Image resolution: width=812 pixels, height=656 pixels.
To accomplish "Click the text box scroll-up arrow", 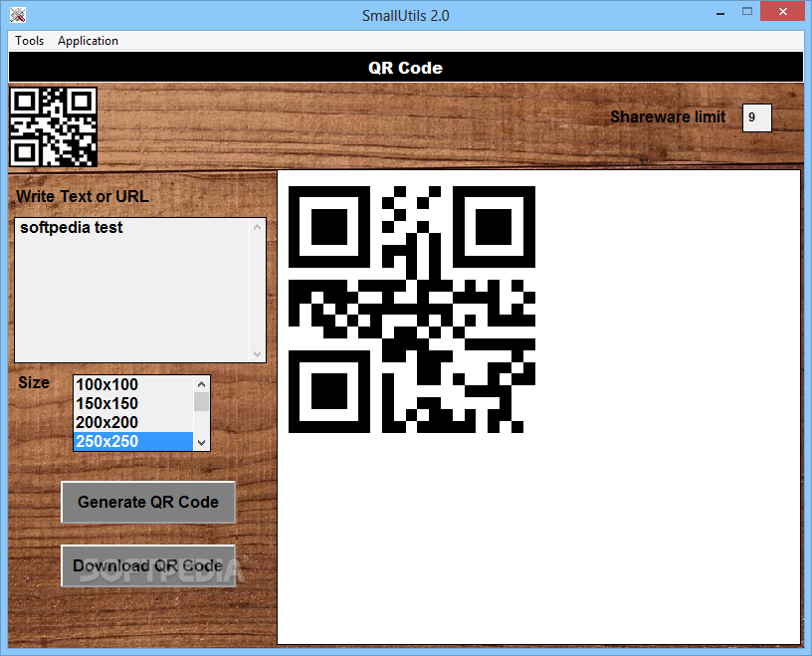I will (258, 227).
